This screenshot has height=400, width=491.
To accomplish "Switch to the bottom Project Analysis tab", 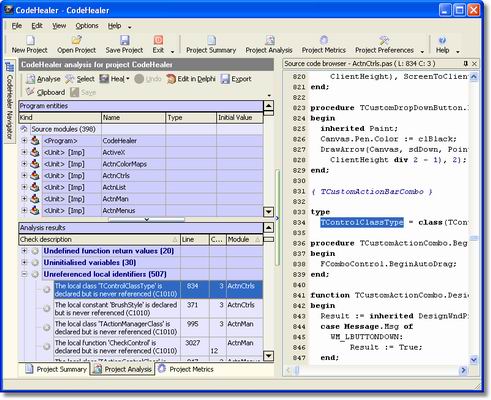I will (x=122, y=369).
